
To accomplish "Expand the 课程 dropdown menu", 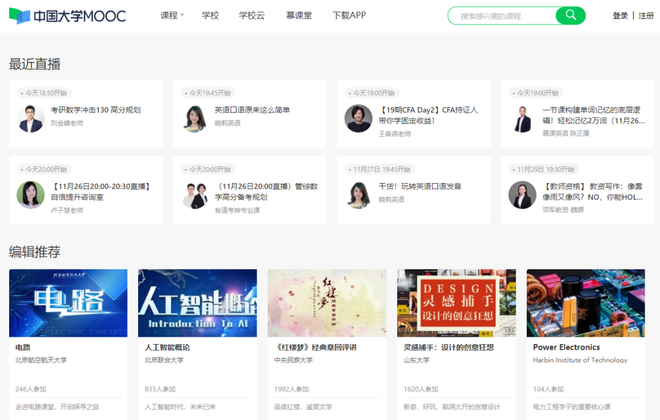I will pos(172,16).
